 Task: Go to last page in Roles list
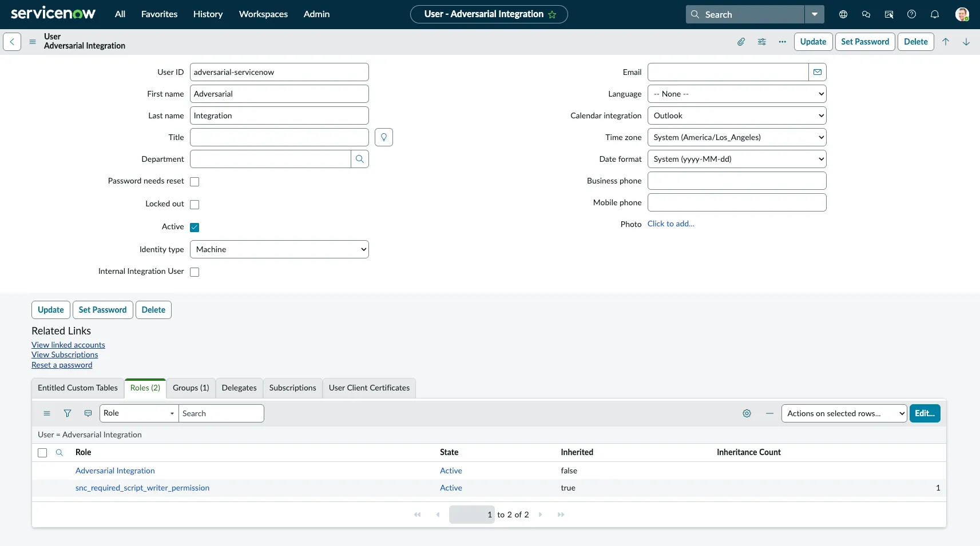[x=561, y=515]
